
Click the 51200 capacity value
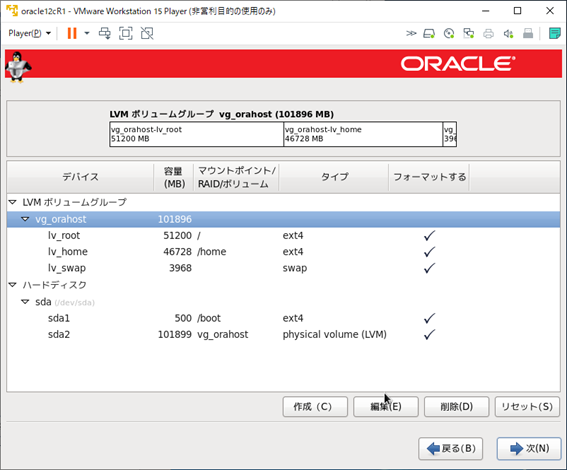[x=177, y=235]
